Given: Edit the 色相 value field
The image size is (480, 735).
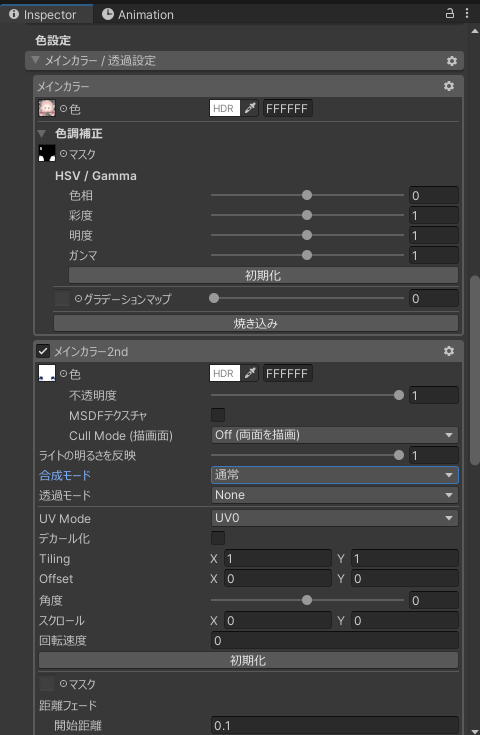Looking at the screenshot, I should click(434, 195).
